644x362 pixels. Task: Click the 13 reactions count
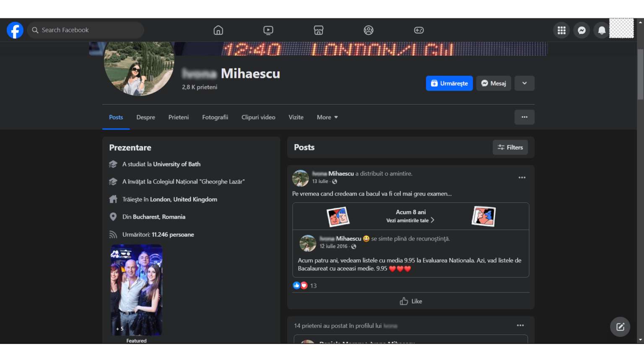(x=313, y=286)
